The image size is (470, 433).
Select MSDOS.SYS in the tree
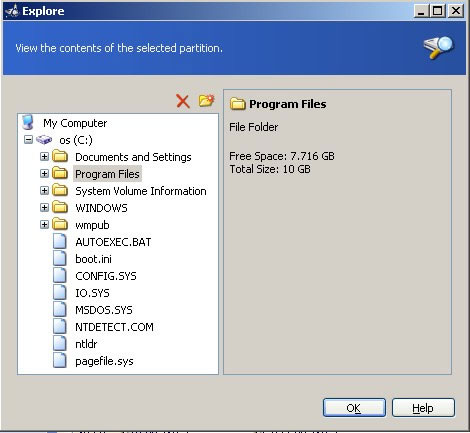point(104,310)
